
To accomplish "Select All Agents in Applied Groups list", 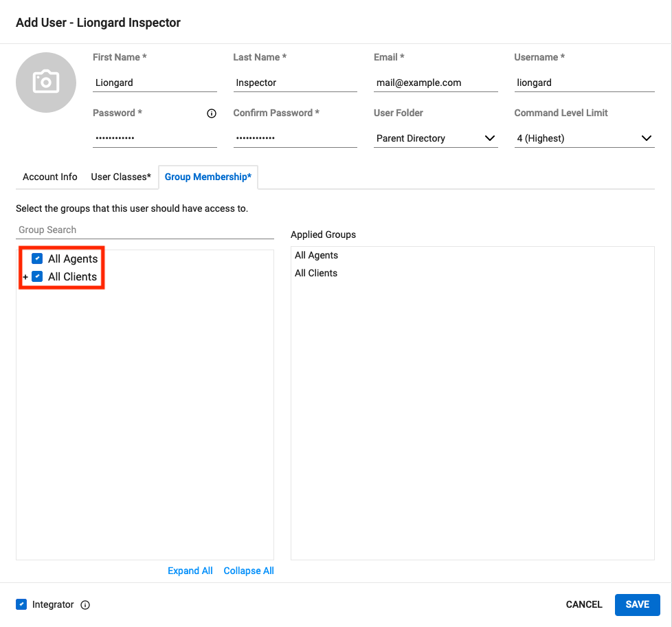I will tap(316, 255).
